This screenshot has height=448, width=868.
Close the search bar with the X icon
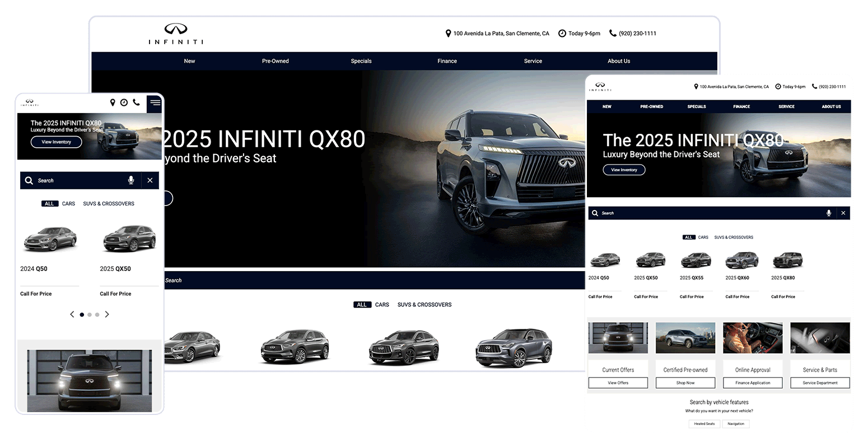pos(150,180)
